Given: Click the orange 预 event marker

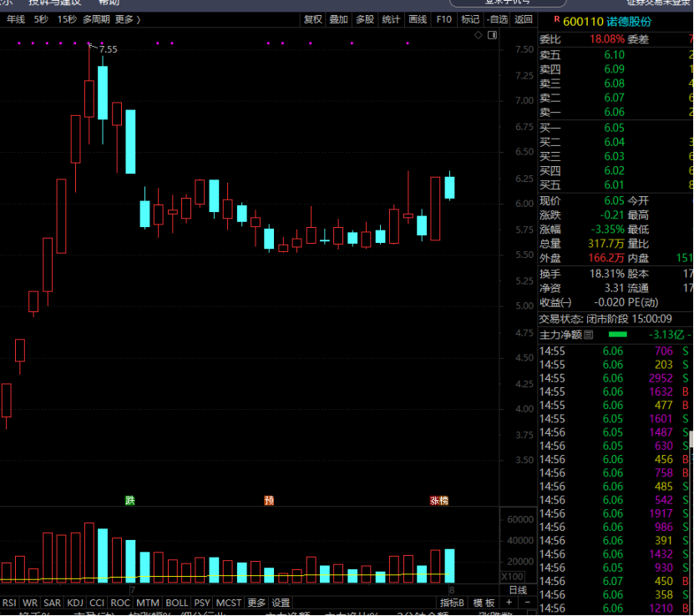Looking at the screenshot, I should [x=269, y=500].
